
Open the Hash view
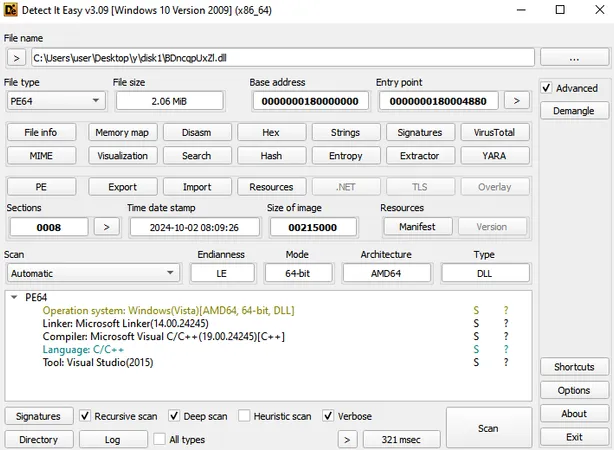tap(271, 155)
